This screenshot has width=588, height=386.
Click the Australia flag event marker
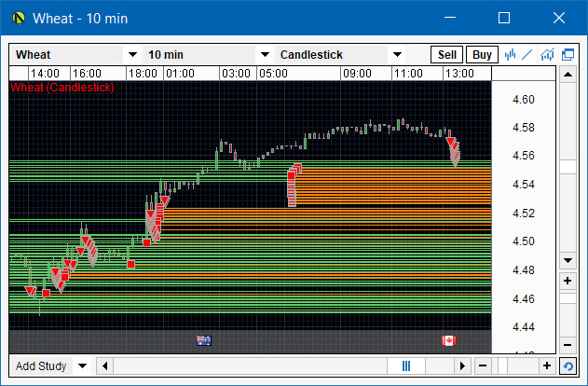point(204,341)
